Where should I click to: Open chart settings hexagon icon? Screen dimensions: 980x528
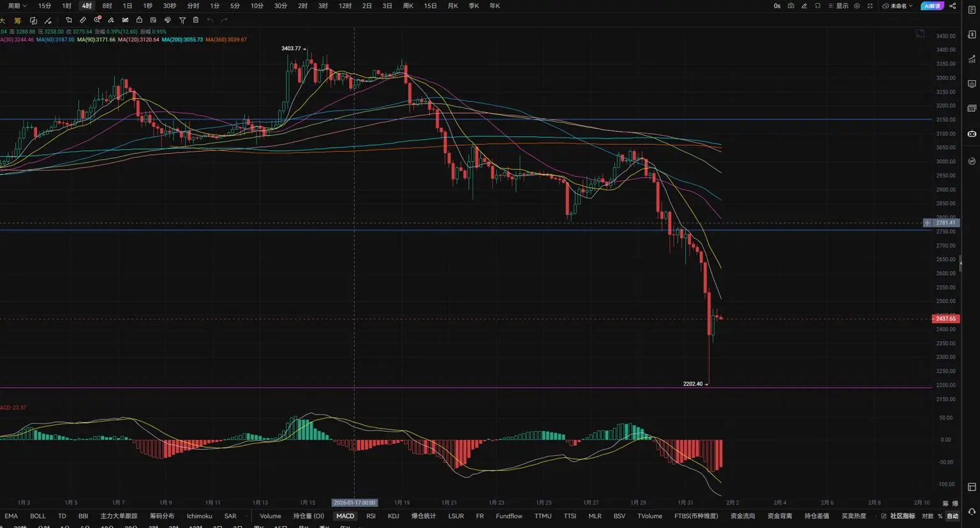(857, 6)
